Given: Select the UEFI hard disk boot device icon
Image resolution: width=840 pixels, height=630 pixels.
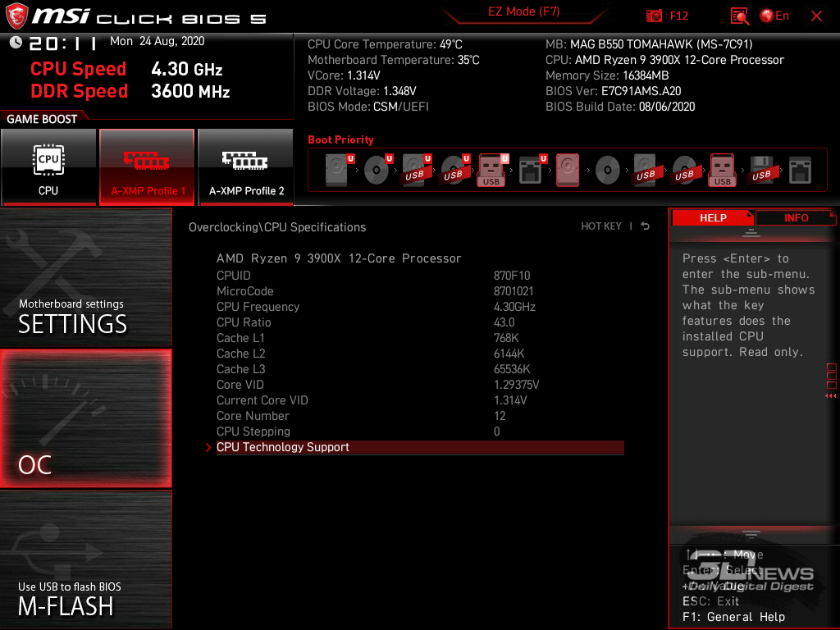Looking at the screenshot, I should (x=339, y=170).
